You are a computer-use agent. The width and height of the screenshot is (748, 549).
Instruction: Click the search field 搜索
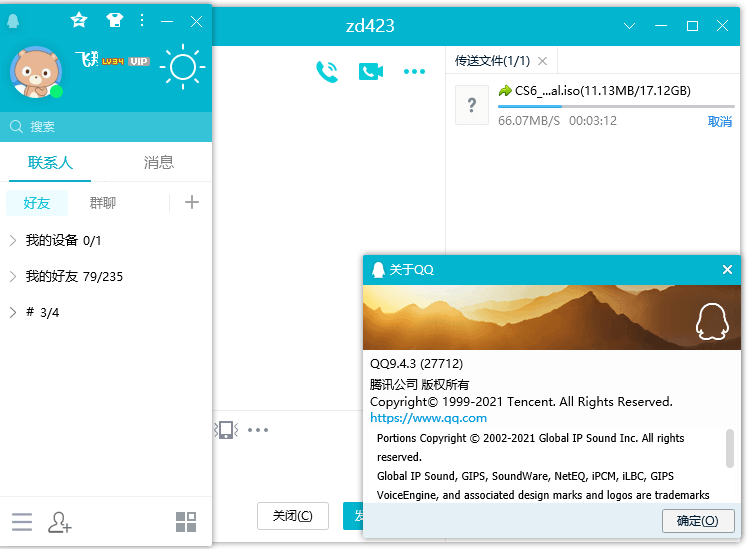tap(106, 126)
